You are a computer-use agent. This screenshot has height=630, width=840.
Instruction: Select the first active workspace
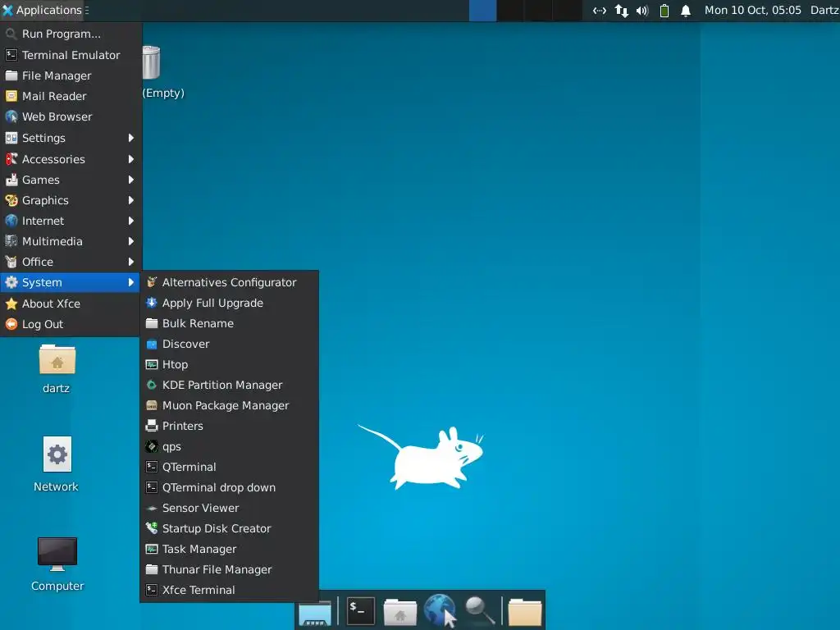[482, 10]
